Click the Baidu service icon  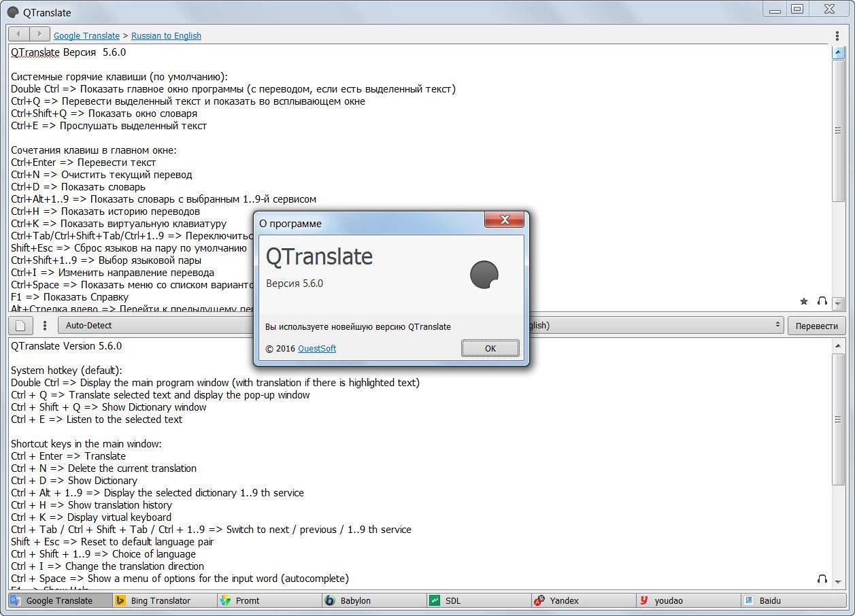tap(749, 600)
